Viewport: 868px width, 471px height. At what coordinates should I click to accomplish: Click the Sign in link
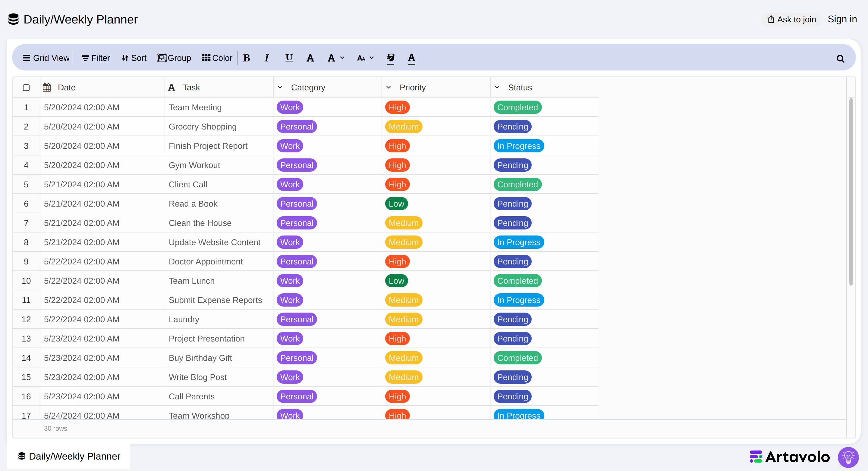[x=842, y=19]
